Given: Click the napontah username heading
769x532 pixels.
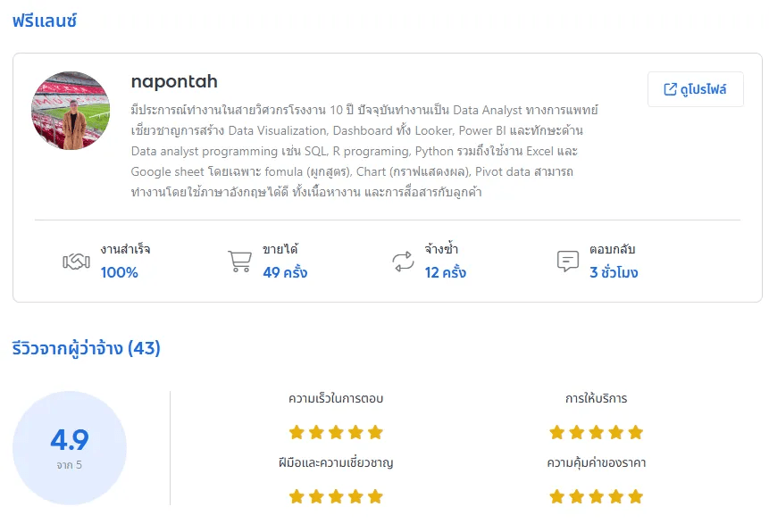Looking at the screenshot, I should click(x=174, y=82).
